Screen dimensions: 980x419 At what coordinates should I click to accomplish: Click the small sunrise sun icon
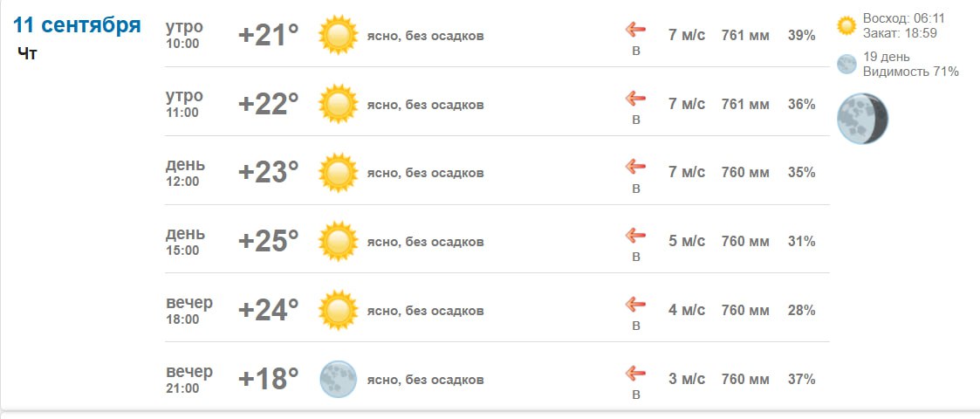(846, 25)
